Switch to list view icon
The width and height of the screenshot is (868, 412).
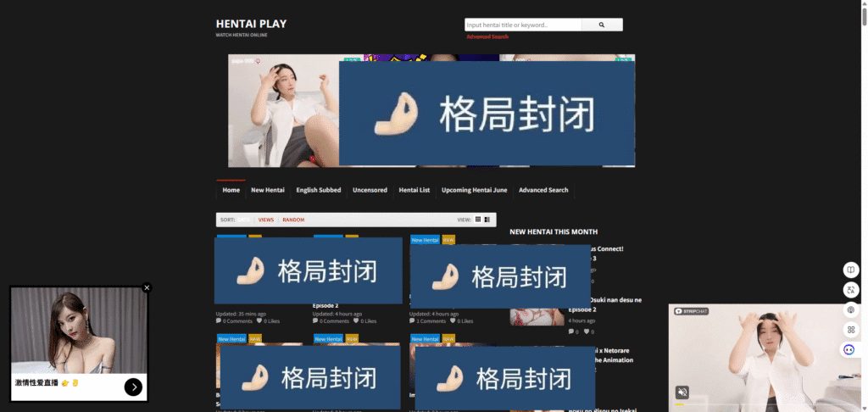pos(487,220)
